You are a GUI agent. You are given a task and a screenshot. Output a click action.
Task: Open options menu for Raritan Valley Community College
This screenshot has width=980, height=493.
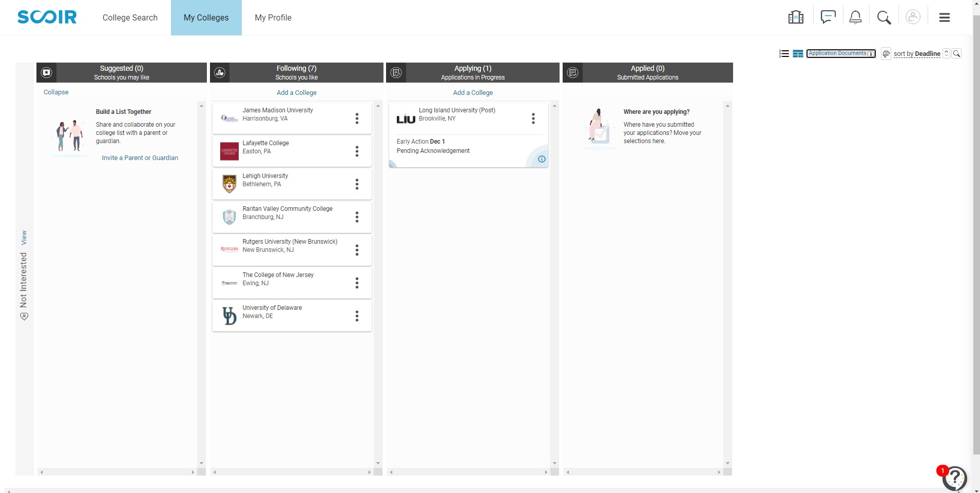(x=357, y=217)
